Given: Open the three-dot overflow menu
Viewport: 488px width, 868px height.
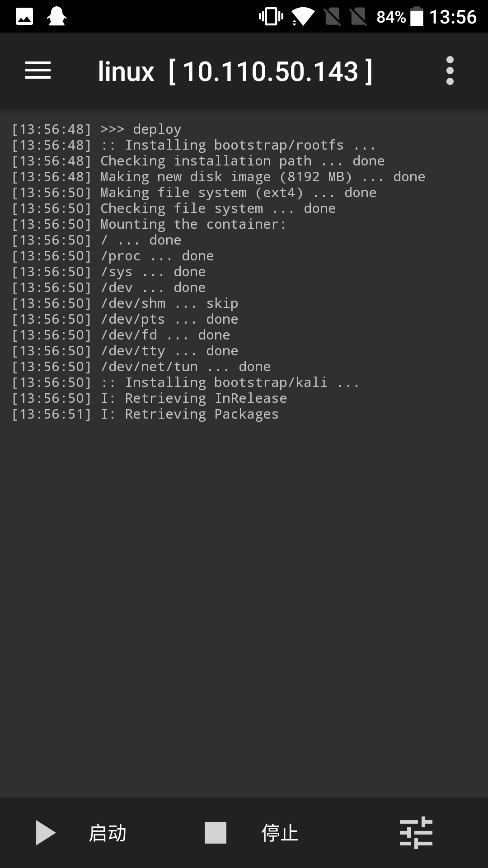Looking at the screenshot, I should pos(450,71).
